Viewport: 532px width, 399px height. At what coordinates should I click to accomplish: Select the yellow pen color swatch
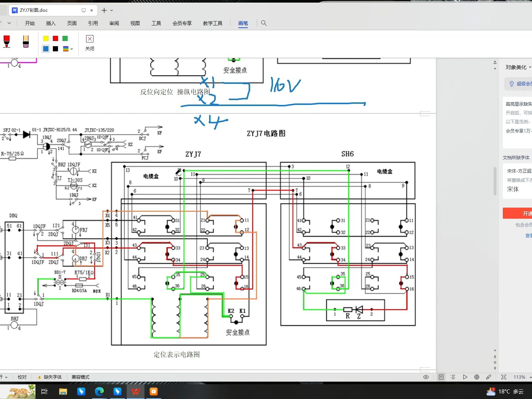pos(45,38)
